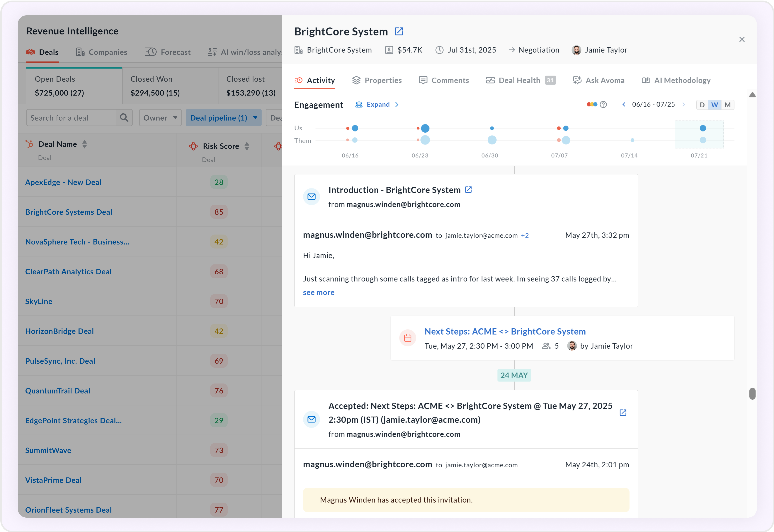774x532 pixels.
Task: Click the company building icon beside BrightCore System
Action: point(298,50)
